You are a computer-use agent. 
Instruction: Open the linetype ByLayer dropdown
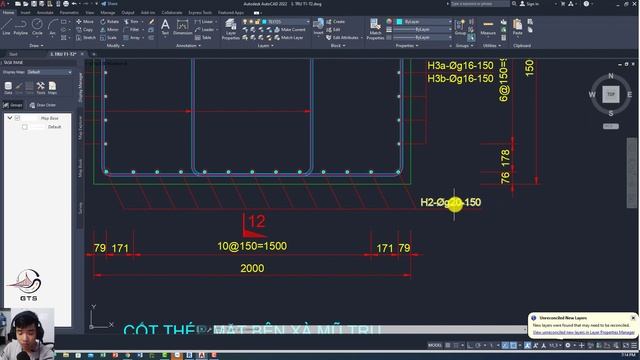(424, 37)
